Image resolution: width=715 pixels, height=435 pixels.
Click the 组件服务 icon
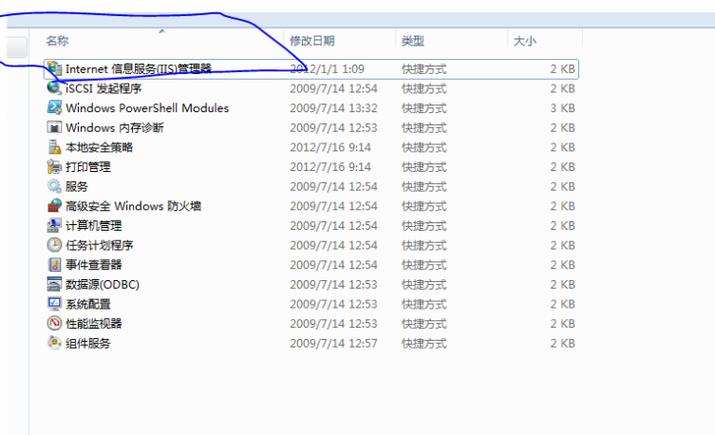(x=54, y=343)
